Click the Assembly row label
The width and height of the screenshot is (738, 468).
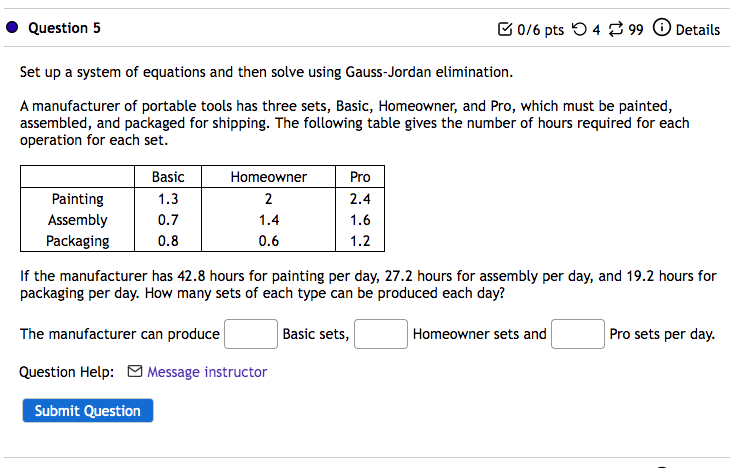(x=78, y=220)
